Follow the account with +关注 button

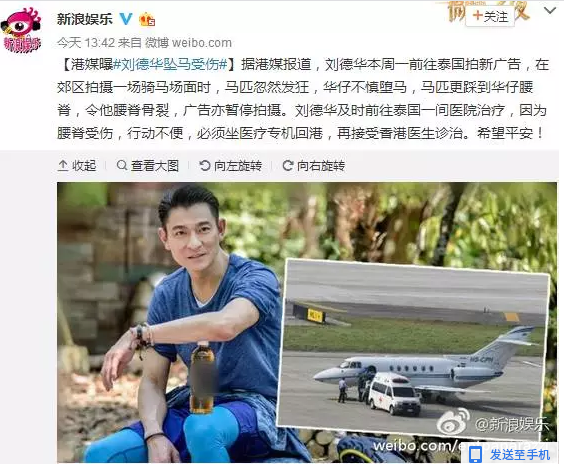(490, 16)
